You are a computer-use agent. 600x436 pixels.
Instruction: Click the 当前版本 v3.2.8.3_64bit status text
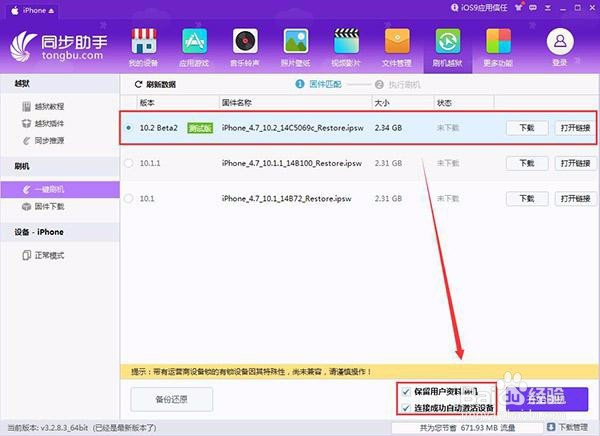82,428
